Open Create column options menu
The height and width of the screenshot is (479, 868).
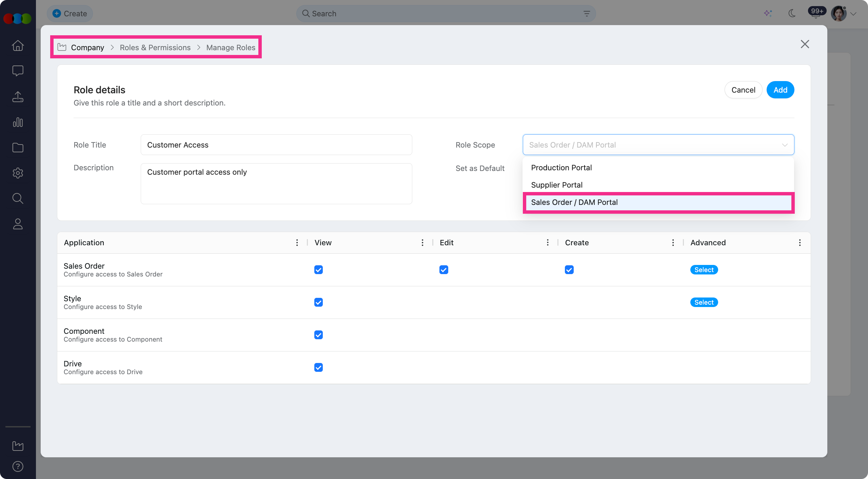673,243
